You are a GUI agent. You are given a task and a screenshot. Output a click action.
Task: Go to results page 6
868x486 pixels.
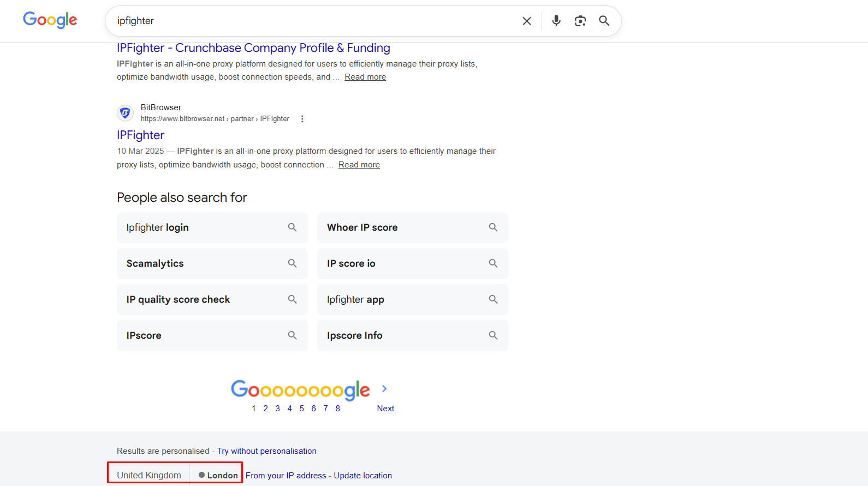(x=314, y=409)
